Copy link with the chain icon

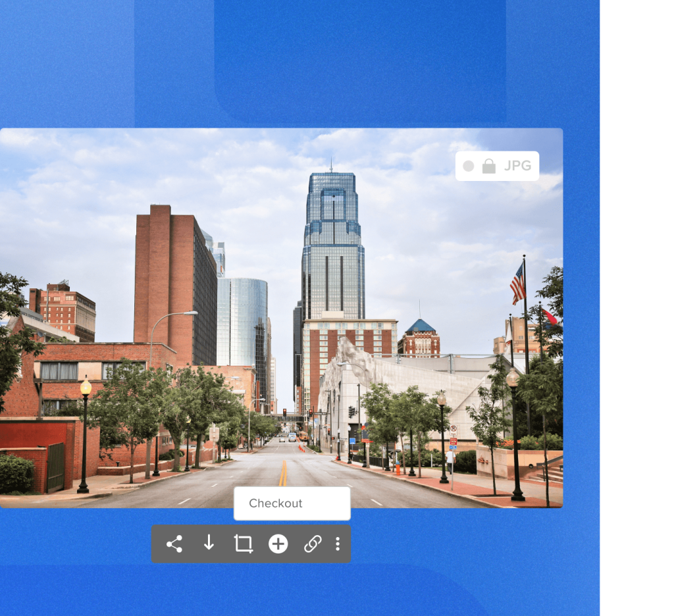click(x=313, y=544)
